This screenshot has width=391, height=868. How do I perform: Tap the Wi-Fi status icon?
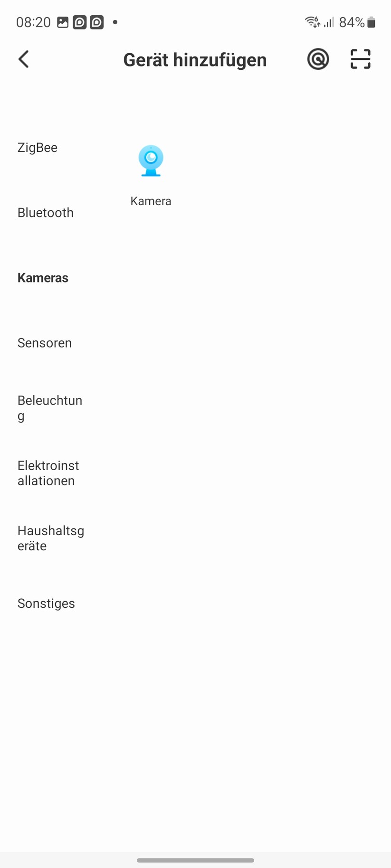tap(312, 22)
